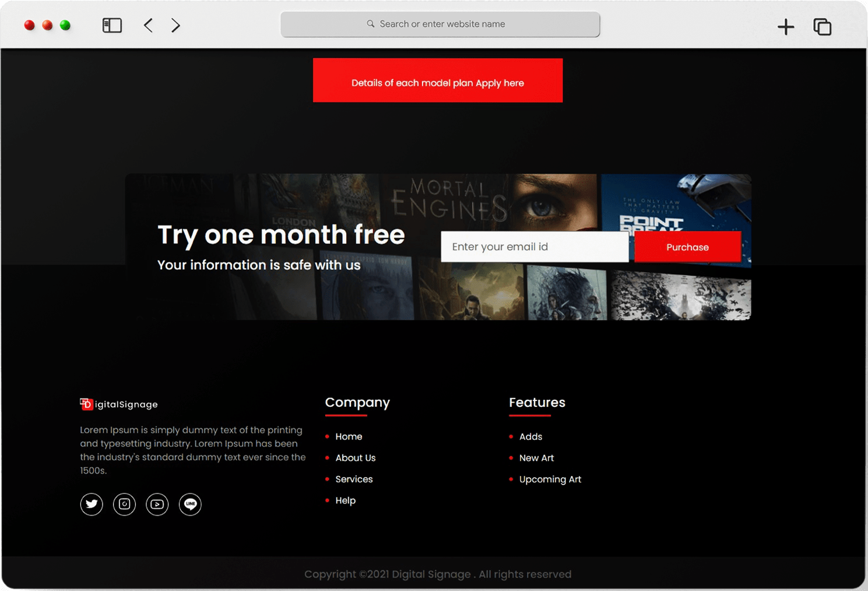This screenshot has width=868, height=591.
Task: Open the Services footer link
Action: pyautogui.click(x=354, y=479)
